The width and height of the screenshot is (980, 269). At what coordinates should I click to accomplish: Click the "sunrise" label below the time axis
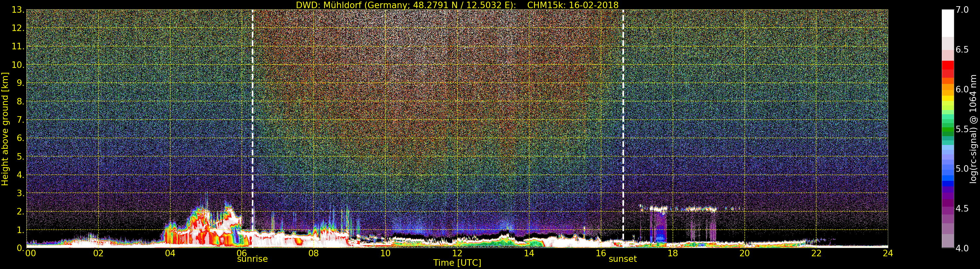(252, 259)
